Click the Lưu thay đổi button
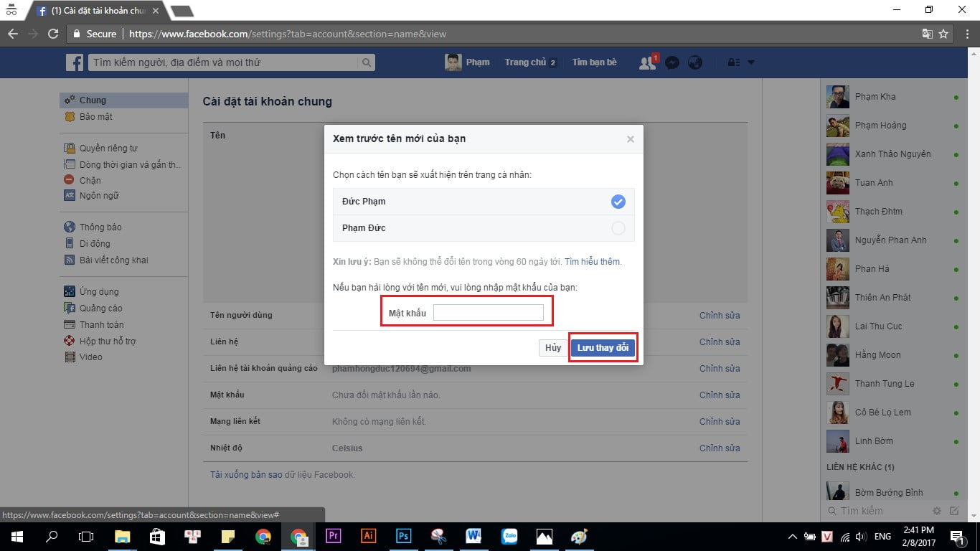The width and height of the screenshot is (980, 551). 603,348
